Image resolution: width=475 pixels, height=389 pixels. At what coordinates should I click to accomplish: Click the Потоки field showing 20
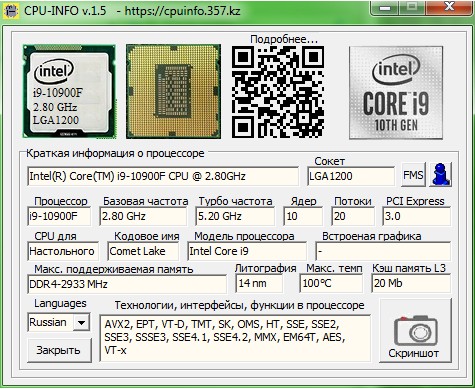pyautogui.click(x=353, y=216)
